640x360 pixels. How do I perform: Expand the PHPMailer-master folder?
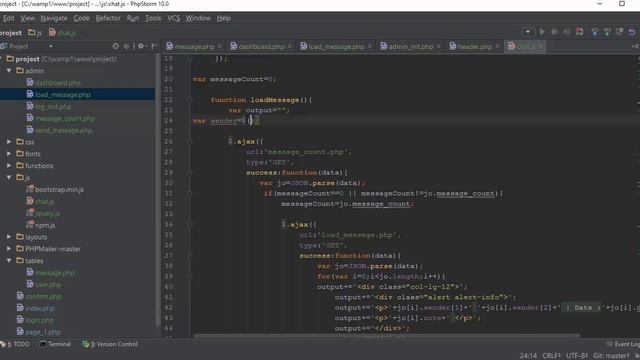click(x=9, y=249)
